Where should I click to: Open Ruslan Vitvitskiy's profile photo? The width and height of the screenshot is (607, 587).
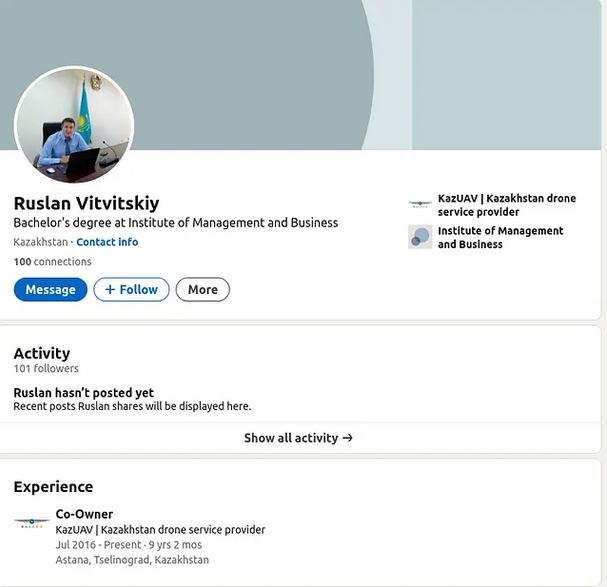(74, 124)
